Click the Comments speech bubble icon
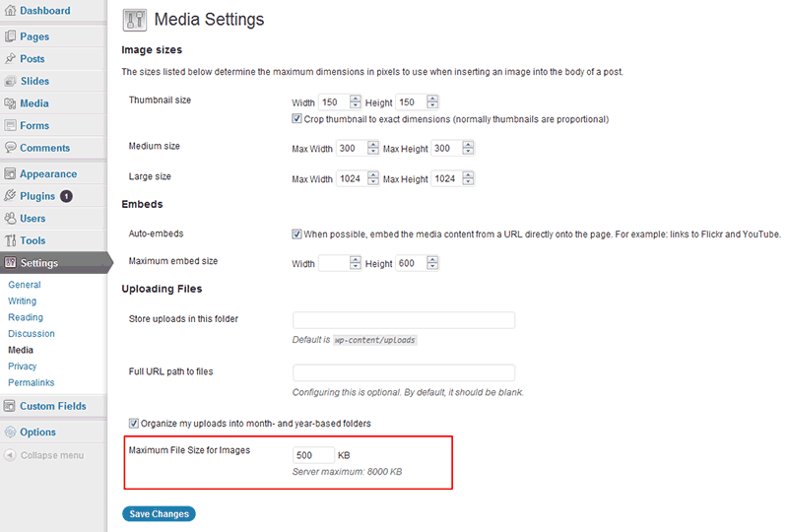788x532 pixels. click(10, 148)
